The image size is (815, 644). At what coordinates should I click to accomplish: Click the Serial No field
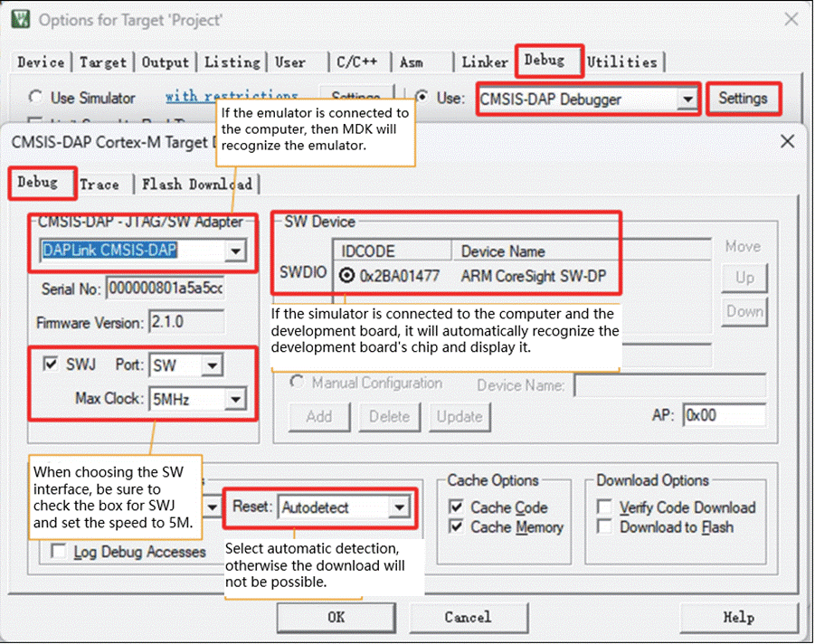click(x=166, y=288)
